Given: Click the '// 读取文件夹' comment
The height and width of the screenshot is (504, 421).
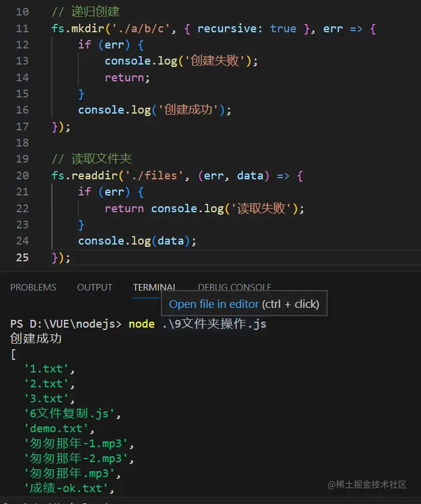Looking at the screenshot, I should point(91,159).
